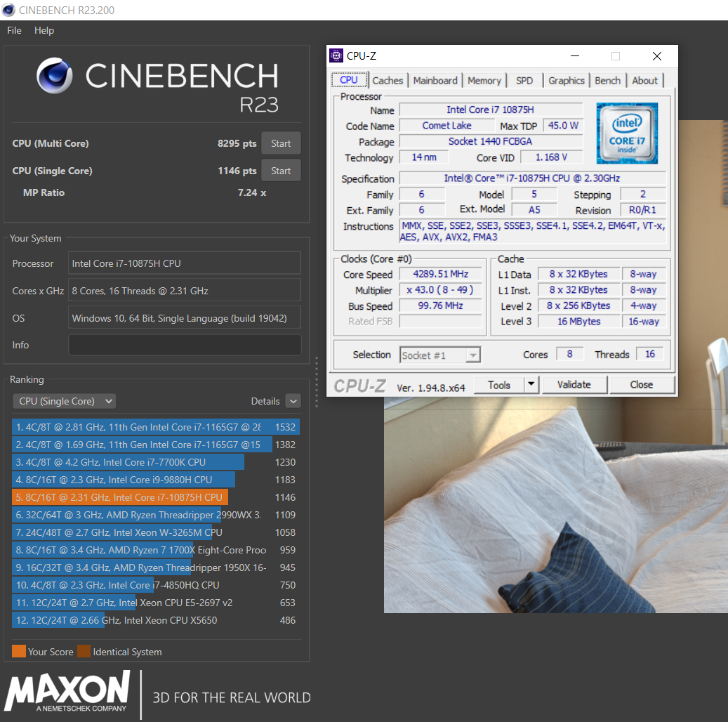Click the orange Your Score legend swatch

(19, 651)
